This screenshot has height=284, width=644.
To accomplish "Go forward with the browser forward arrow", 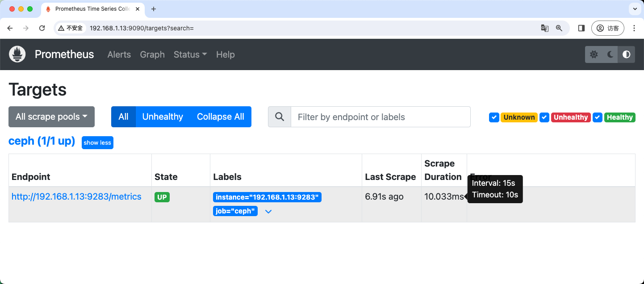I will tap(26, 28).
